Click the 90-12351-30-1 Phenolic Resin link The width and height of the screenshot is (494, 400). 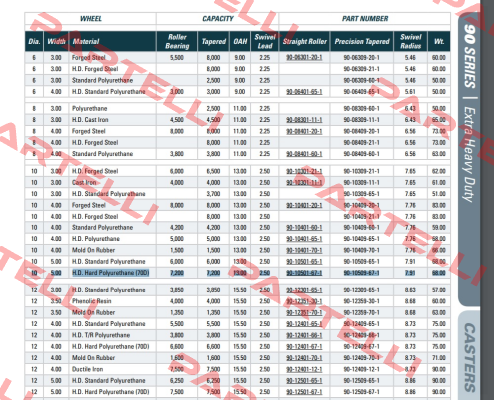[x=304, y=301]
